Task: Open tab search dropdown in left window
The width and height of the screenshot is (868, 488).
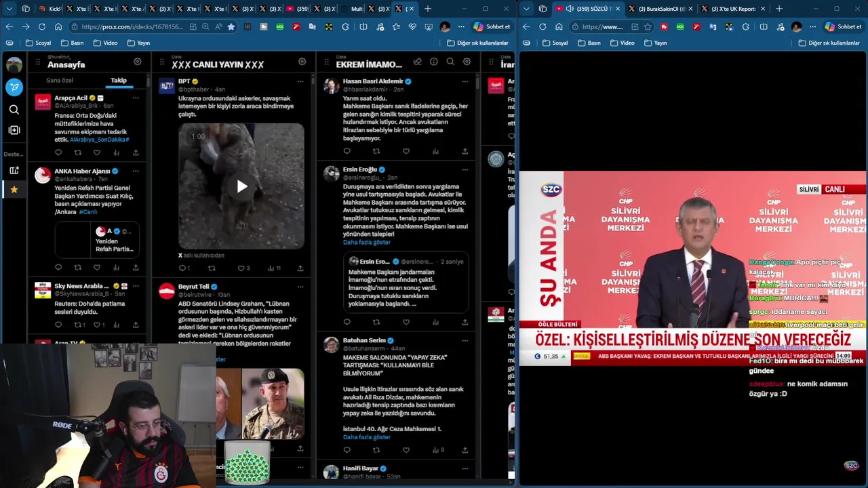Action: (9, 9)
